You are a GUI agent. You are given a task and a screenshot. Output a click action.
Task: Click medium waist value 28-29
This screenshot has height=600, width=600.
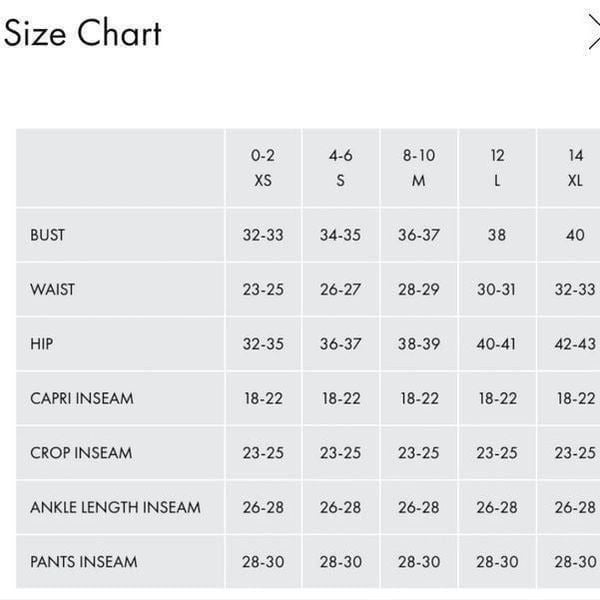pos(419,289)
